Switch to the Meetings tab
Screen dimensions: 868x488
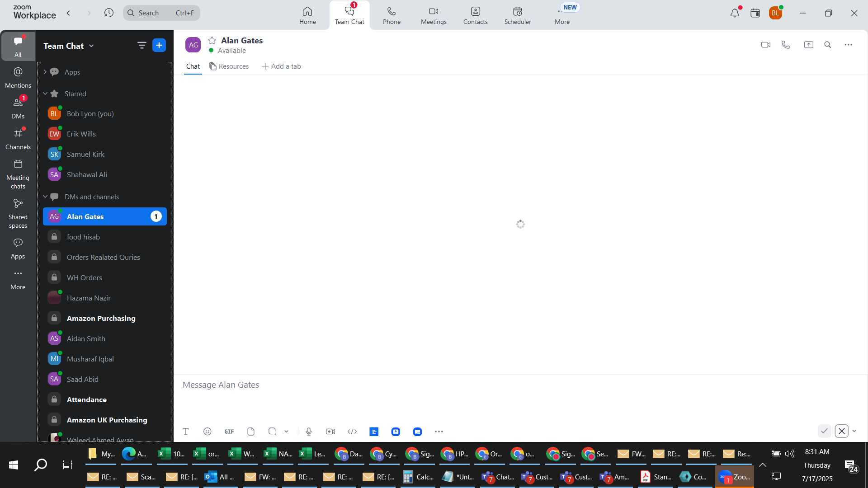434,15
